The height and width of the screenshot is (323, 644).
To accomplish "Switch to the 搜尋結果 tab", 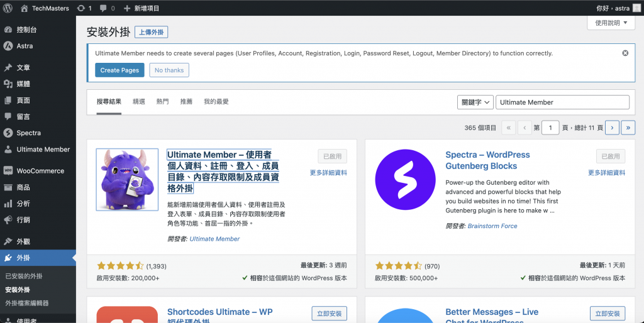I will tap(109, 101).
